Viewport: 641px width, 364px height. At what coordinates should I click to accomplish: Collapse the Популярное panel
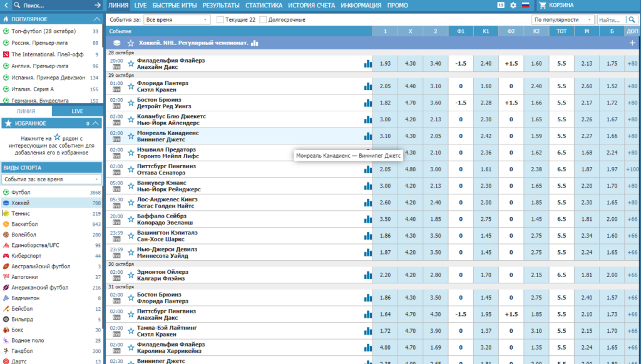click(96, 19)
